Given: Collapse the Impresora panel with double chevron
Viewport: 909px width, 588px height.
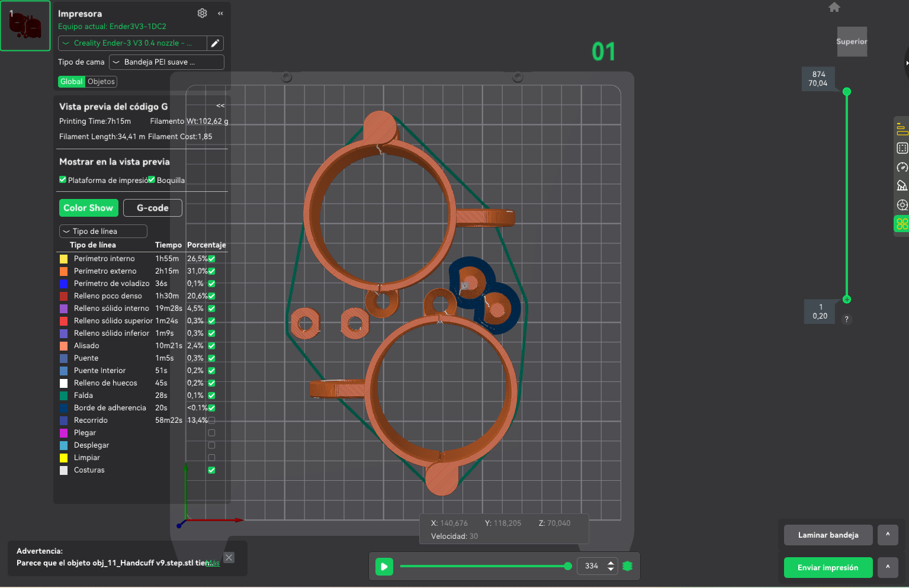Looking at the screenshot, I should point(220,13).
